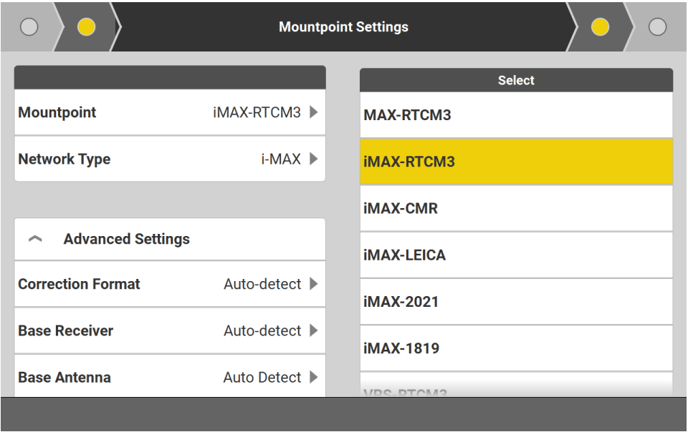Open the Network Type arrow
688x432 pixels.
313,159
